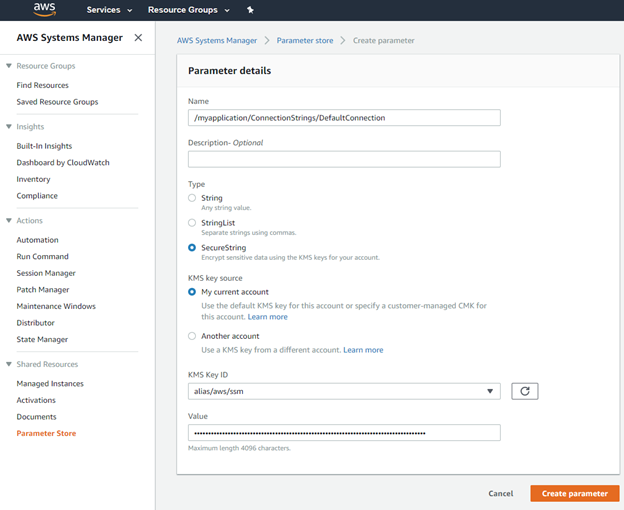624x510 pixels.
Task: Click Learn more under Another account
Action: click(x=363, y=350)
